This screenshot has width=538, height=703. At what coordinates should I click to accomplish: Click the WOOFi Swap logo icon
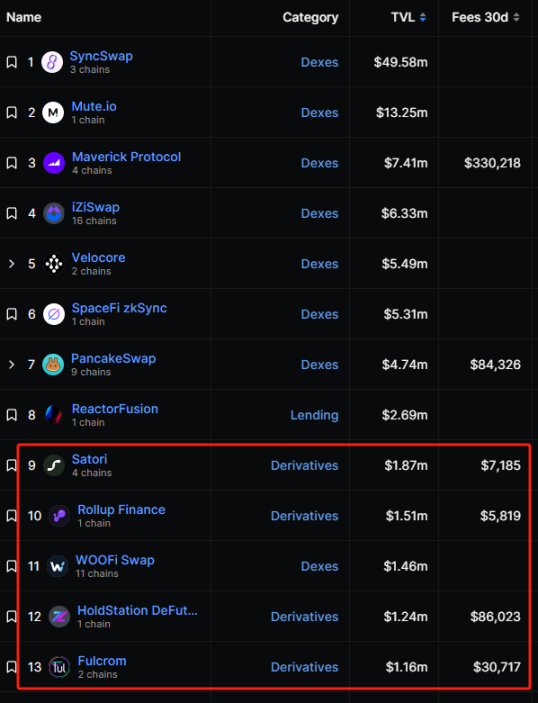[x=57, y=566]
